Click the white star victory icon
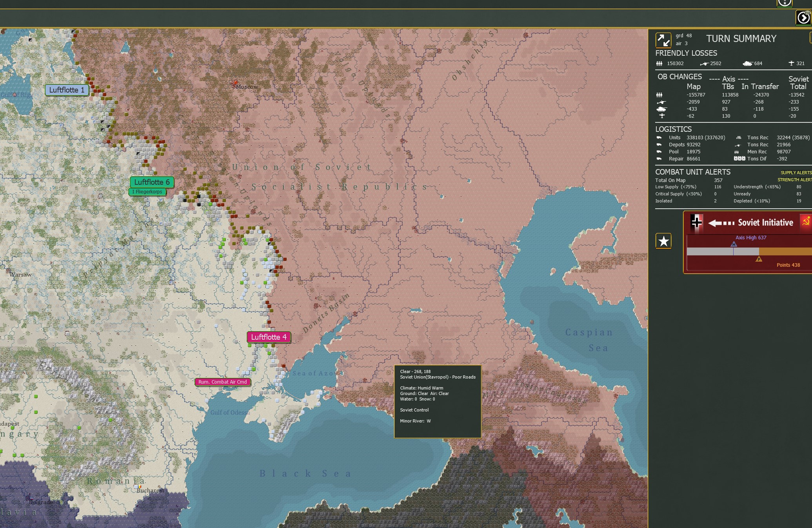The width and height of the screenshot is (812, 528). point(663,241)
